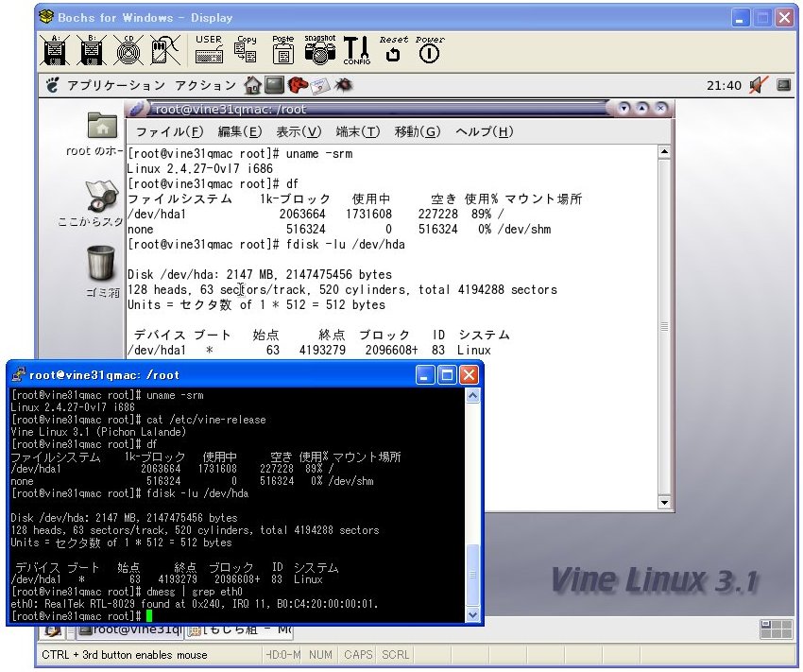Click 'Vine Linux 3.1 (Pichon Lalande)' text
803x672 pixels.
click(98, 432)
